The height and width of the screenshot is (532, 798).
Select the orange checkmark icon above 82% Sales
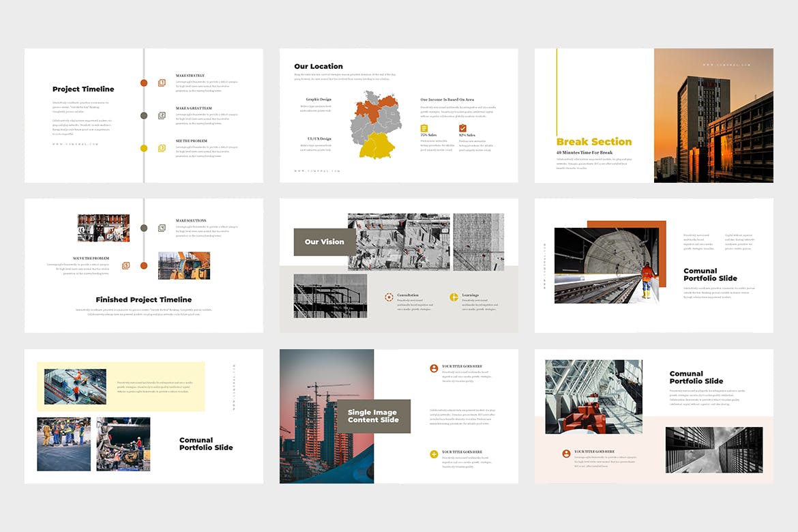coord(462,128)
